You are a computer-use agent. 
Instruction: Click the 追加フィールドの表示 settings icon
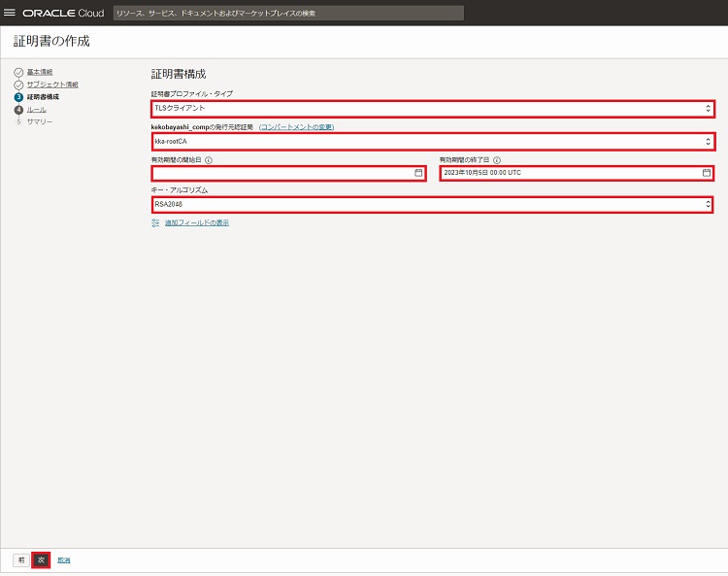point(155,222)
